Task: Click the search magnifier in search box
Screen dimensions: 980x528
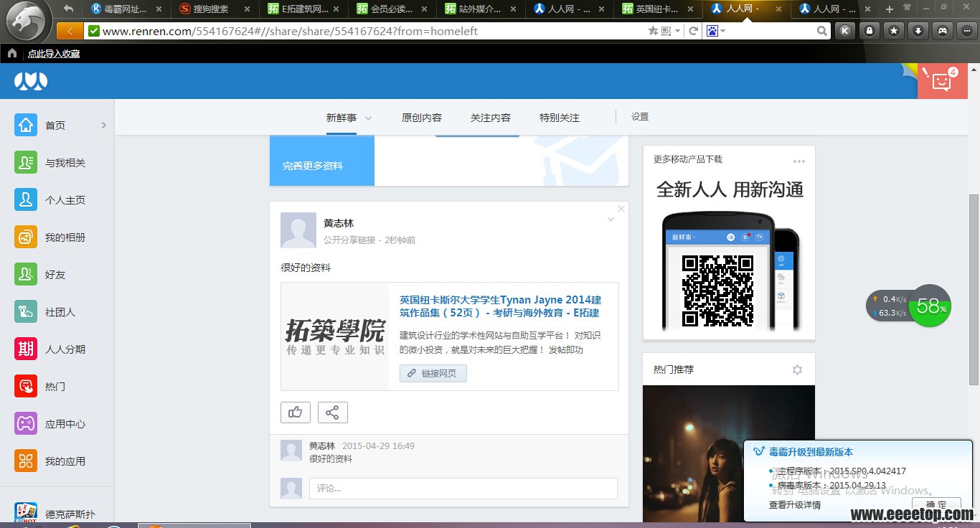Action: pyautogui.click(x=822, y=31)
